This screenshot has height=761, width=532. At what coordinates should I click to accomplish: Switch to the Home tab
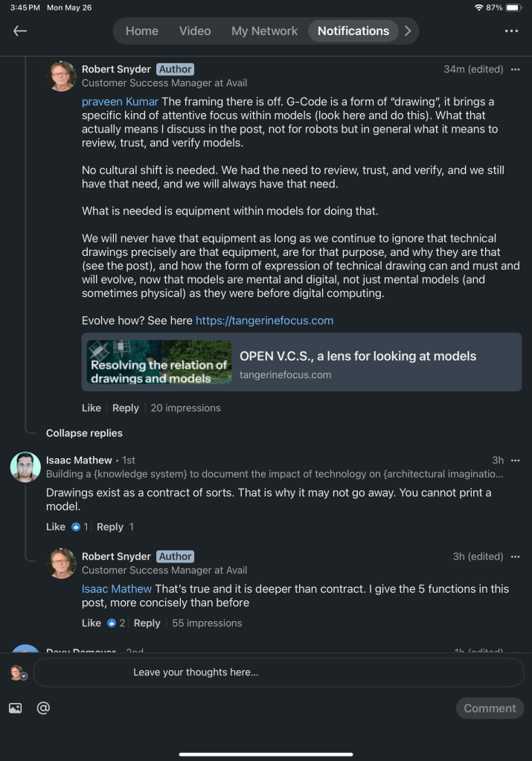click(x=141, y=30)
